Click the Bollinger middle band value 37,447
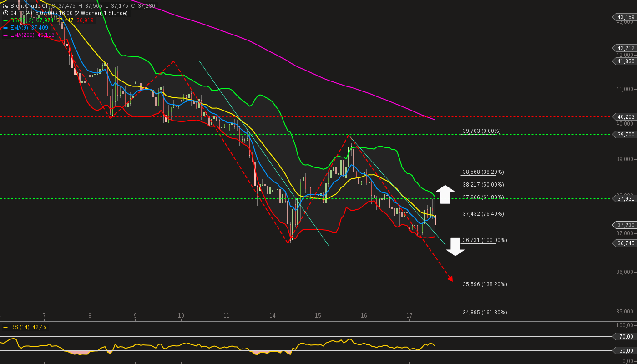637x364 pixels. (65, 20)
